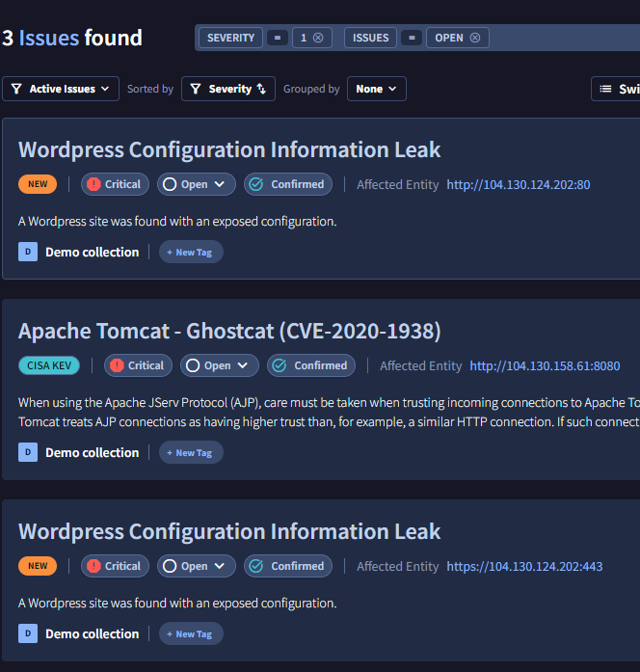Screen dimensions: 640x672
Task: Click the Critical badge on Apache Tomcat issue
Action: tap(138, 365)
